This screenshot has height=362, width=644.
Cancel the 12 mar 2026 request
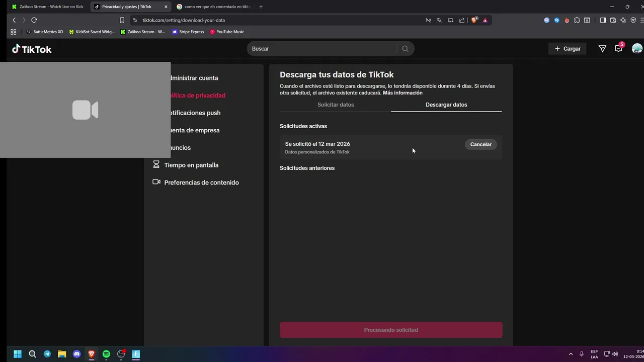(480, 144)
